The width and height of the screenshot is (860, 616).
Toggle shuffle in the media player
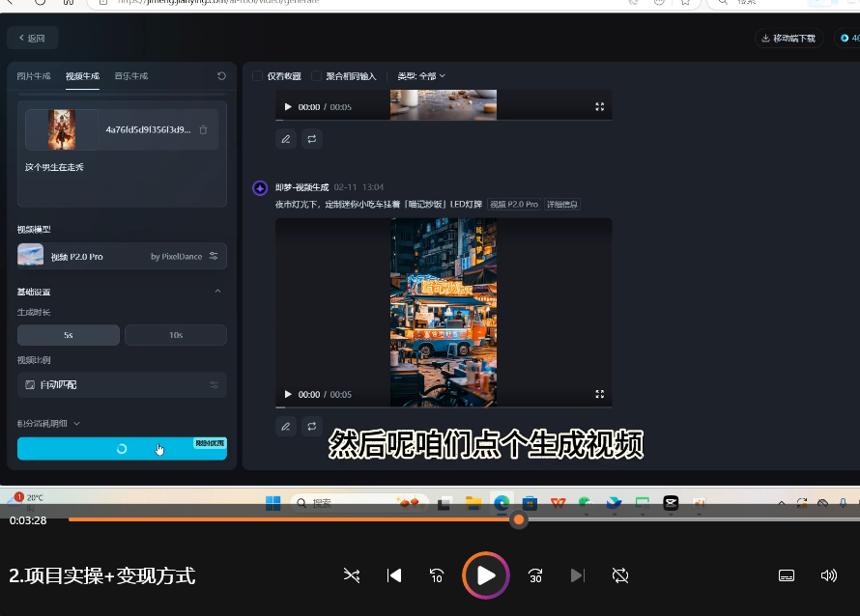click(x=352, y=575)
